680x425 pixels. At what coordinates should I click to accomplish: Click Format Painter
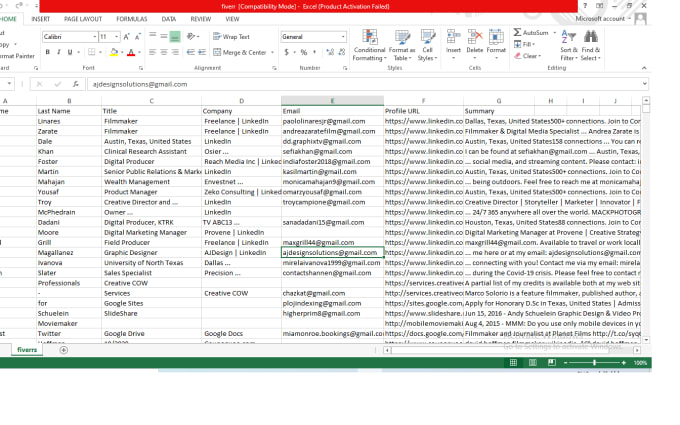[17, 56]
